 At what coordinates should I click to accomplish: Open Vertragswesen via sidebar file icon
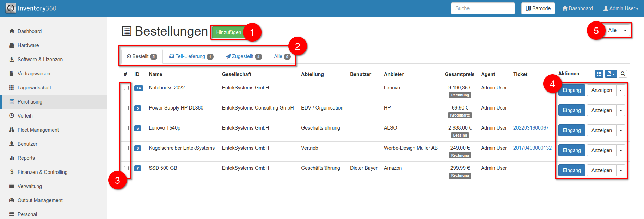(x=12, y=73)
